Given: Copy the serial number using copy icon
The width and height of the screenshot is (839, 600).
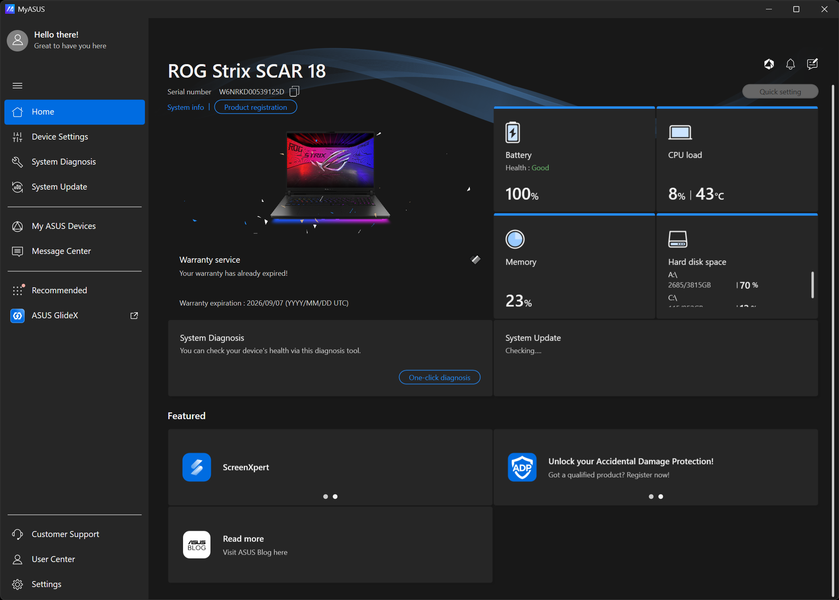Looking at the screenshot, I should [x=294, y=92].
